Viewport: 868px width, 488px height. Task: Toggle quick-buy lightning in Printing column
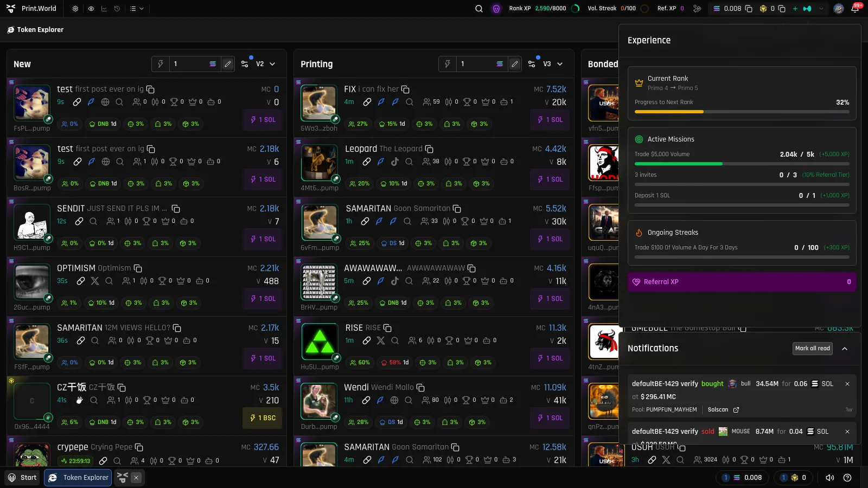point(448,64)
